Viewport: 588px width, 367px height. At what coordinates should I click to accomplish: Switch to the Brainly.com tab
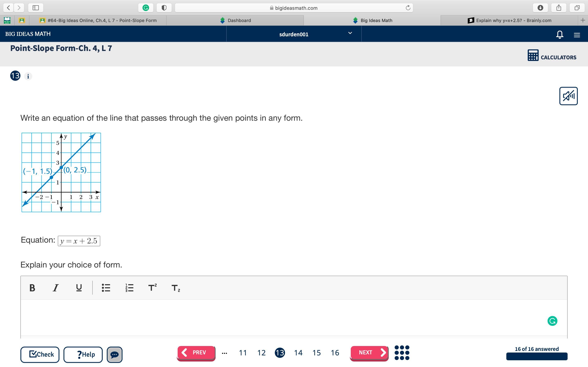click(510, 20)
